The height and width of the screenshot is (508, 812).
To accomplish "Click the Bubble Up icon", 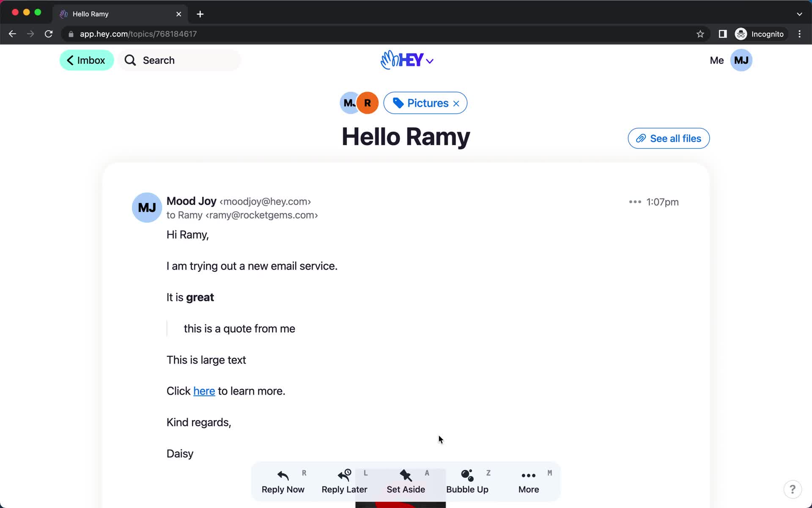I will pos(468,480).
